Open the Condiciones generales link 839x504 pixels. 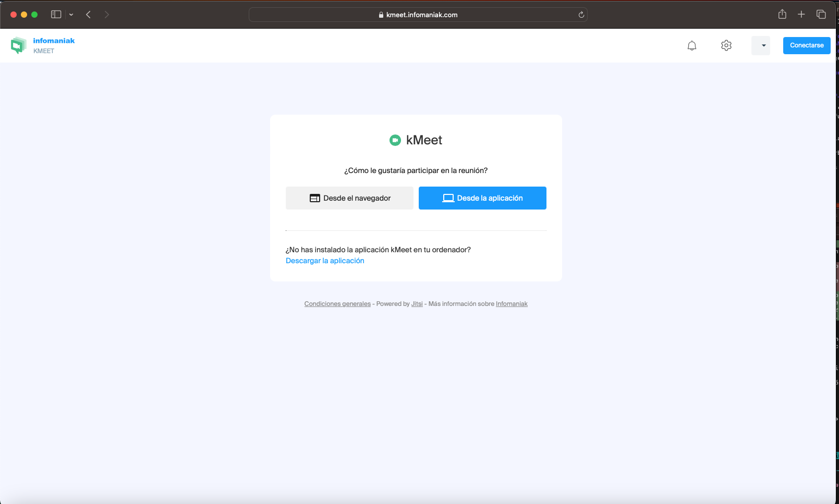(337, 304)
